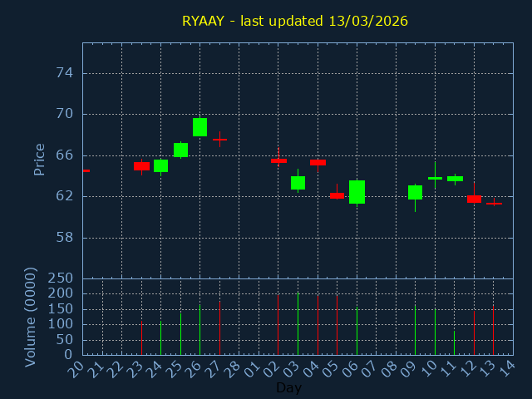Click the red candlestick on day 12
532x399 pixels.
(474, 199)
